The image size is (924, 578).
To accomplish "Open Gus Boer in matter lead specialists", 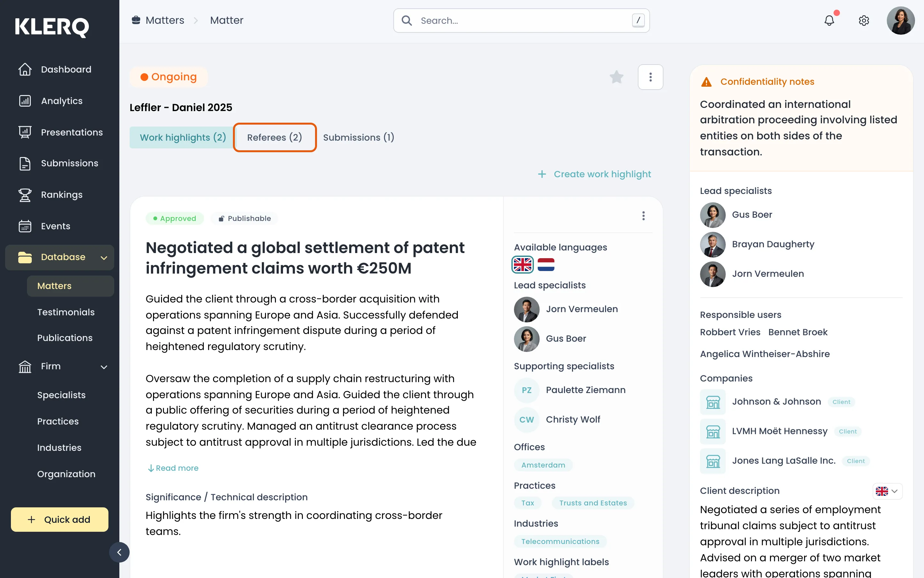I will pos(736,215).
